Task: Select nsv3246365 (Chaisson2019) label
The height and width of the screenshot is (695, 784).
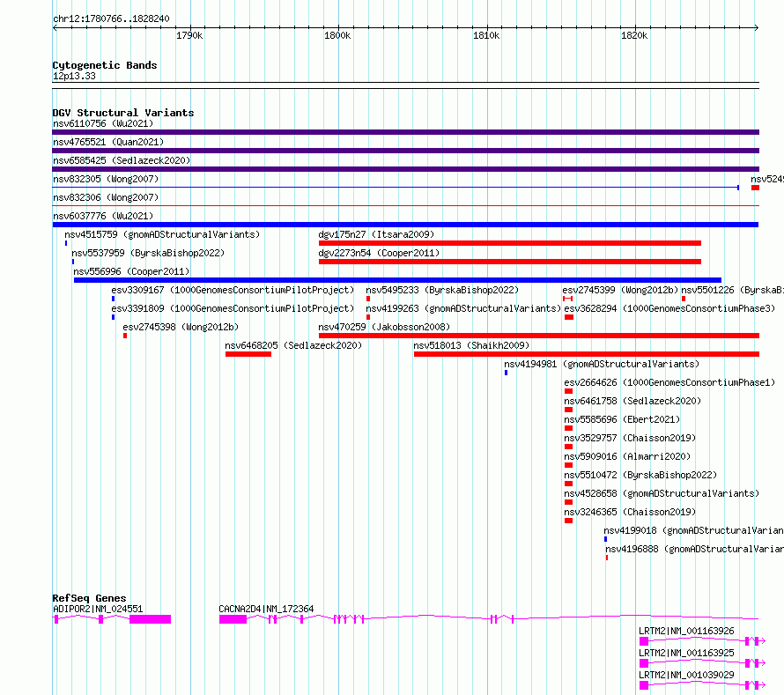Action: point(630,512)
